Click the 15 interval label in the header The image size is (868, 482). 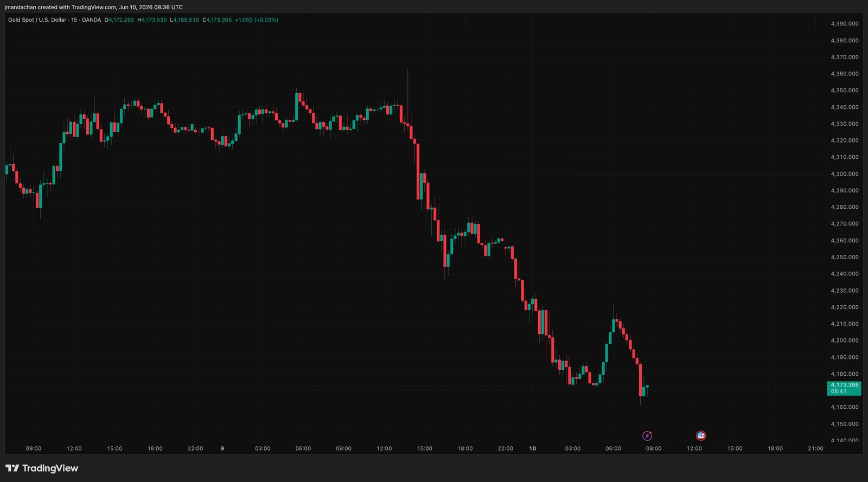pos(74,20)
